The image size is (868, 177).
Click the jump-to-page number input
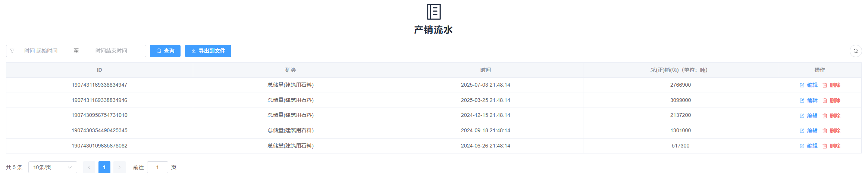pos(157,167)
